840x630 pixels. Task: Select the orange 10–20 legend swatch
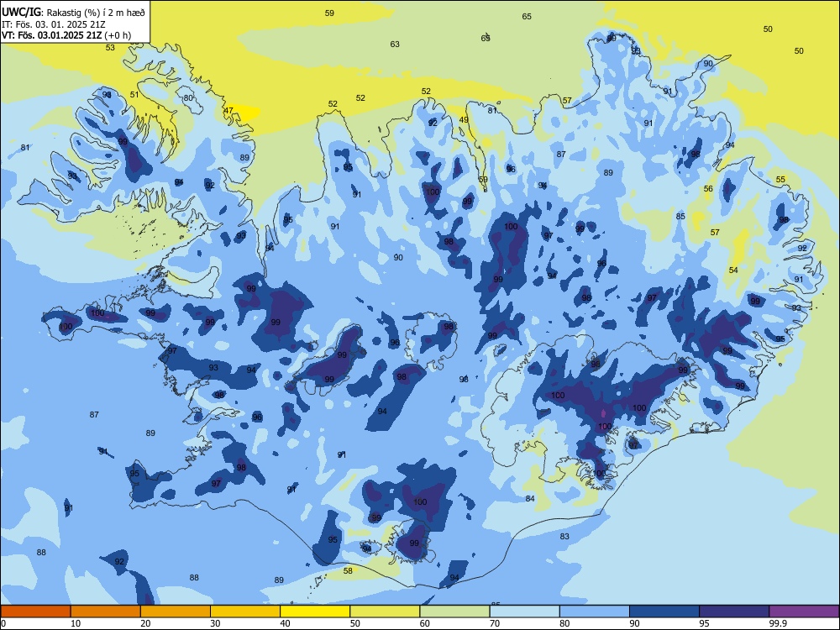click(x=106, y=612)
